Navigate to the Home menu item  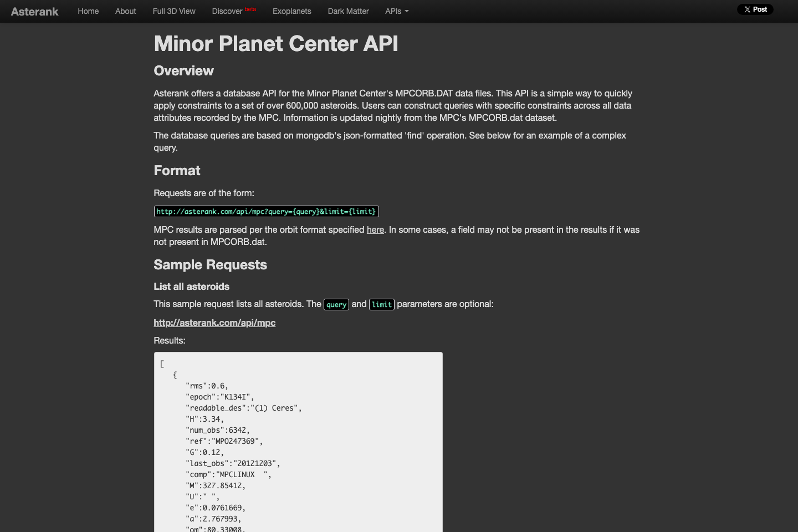[88, 11]
